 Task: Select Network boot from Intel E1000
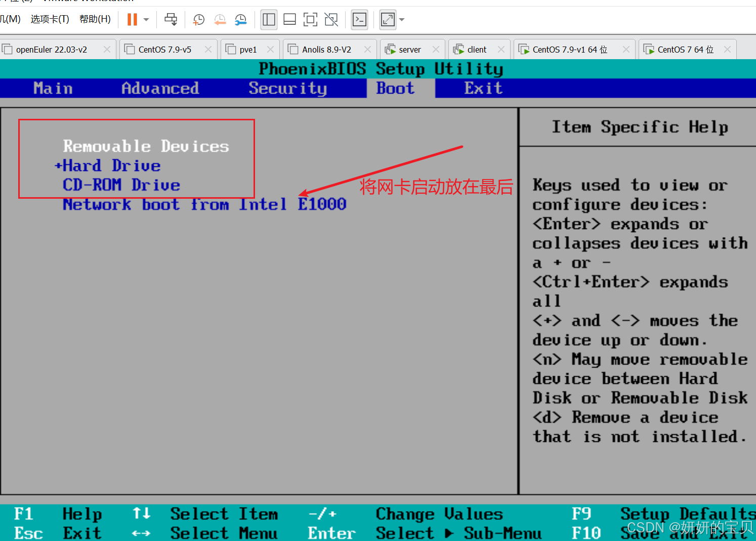point(204,205)
